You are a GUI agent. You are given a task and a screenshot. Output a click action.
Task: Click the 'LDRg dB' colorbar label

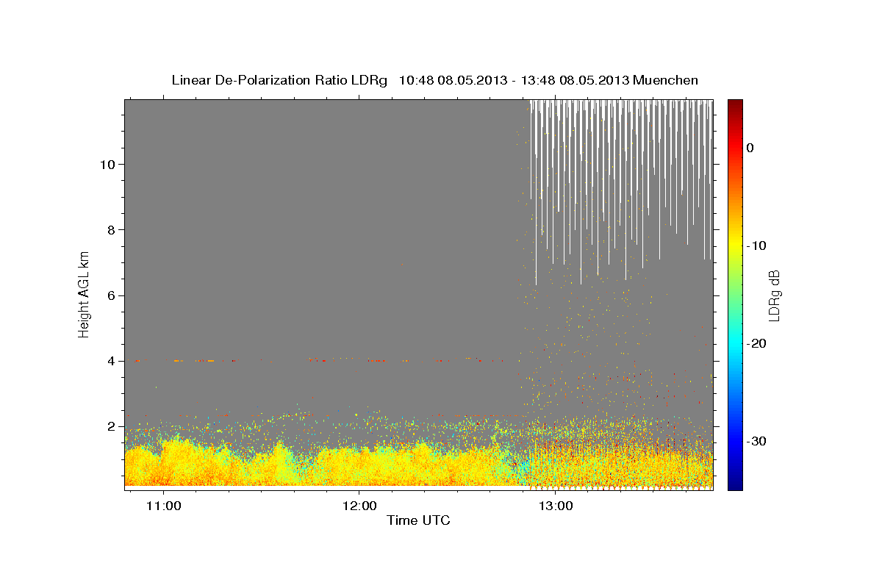(x=774, y=295)
